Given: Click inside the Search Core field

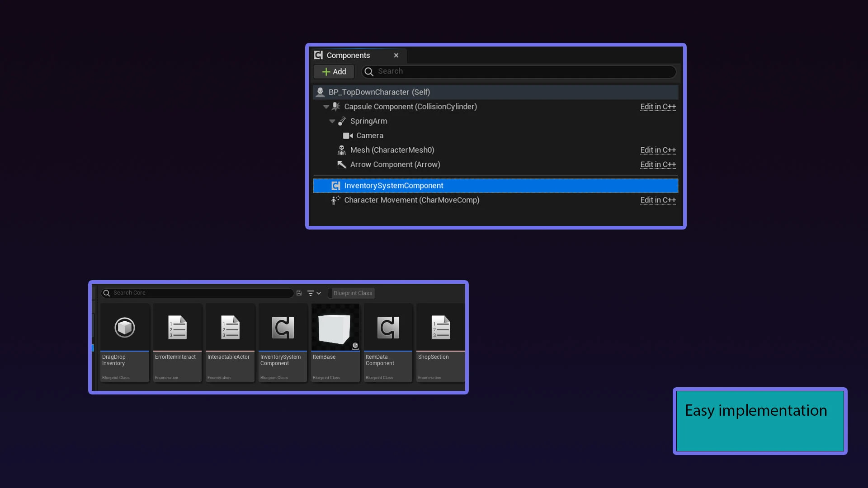Looking at the screenshot, I should coord(199,293).
